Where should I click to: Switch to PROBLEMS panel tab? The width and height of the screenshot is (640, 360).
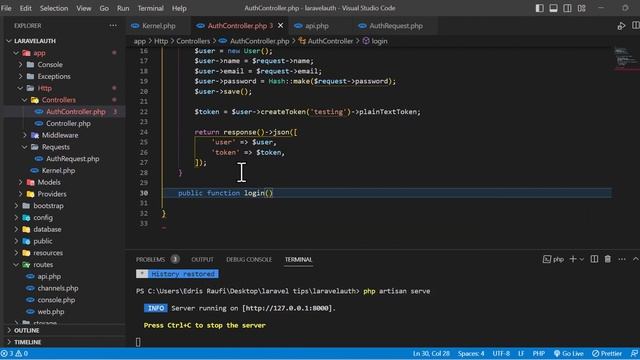pyautogui.click(x=150, y=260)
